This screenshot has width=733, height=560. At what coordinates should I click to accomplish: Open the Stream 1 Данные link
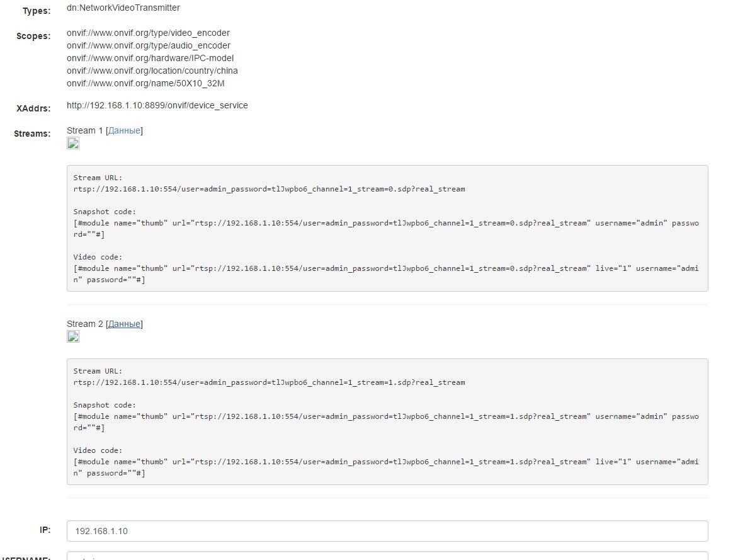point(124,130)
